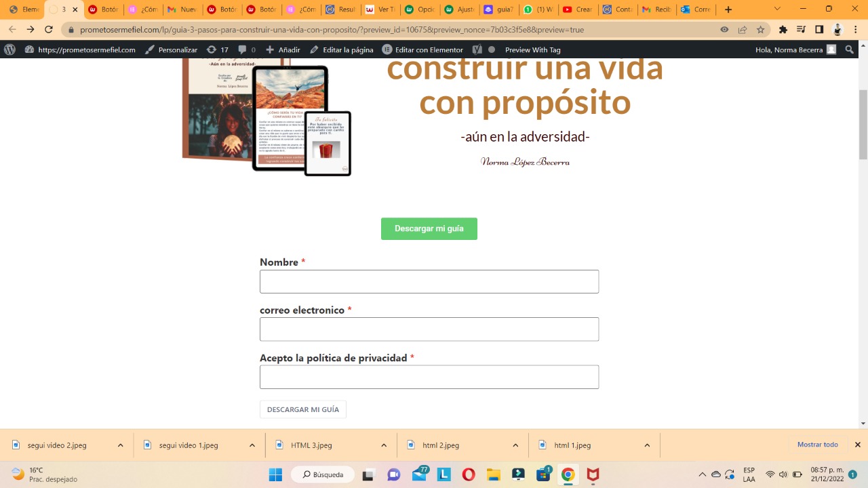868x488 pixels.
Task: Click the correo electronico input field
Action: pyautogui.click(x=429, y=329)
